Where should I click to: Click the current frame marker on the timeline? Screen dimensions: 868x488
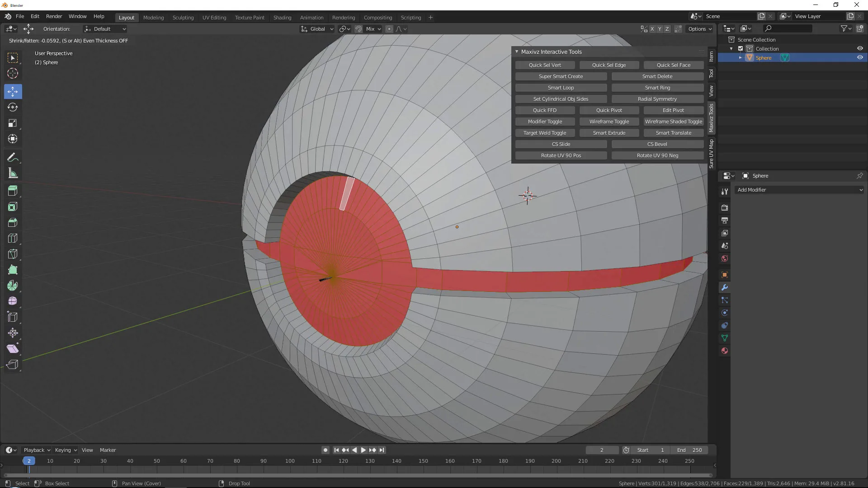click(x=28, y=461)
